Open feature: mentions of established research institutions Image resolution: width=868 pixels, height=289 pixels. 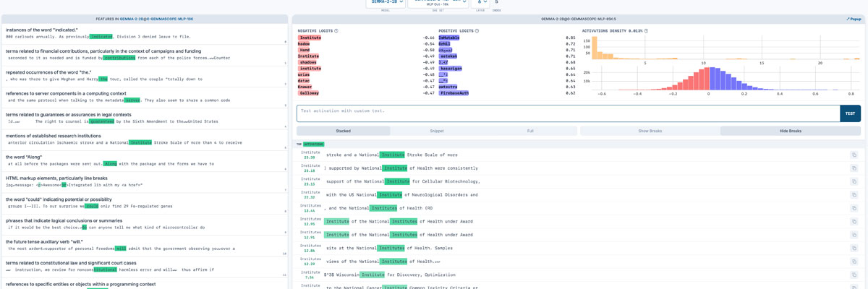145,139
